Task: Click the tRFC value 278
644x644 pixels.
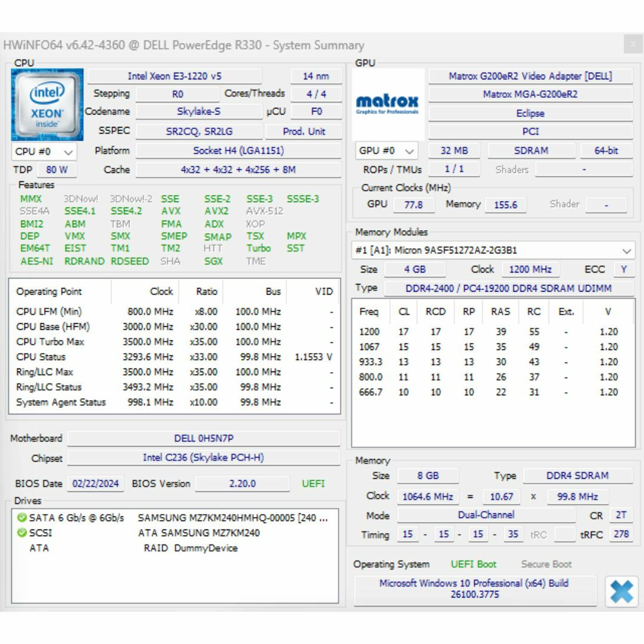Action: tap(621, 534)
